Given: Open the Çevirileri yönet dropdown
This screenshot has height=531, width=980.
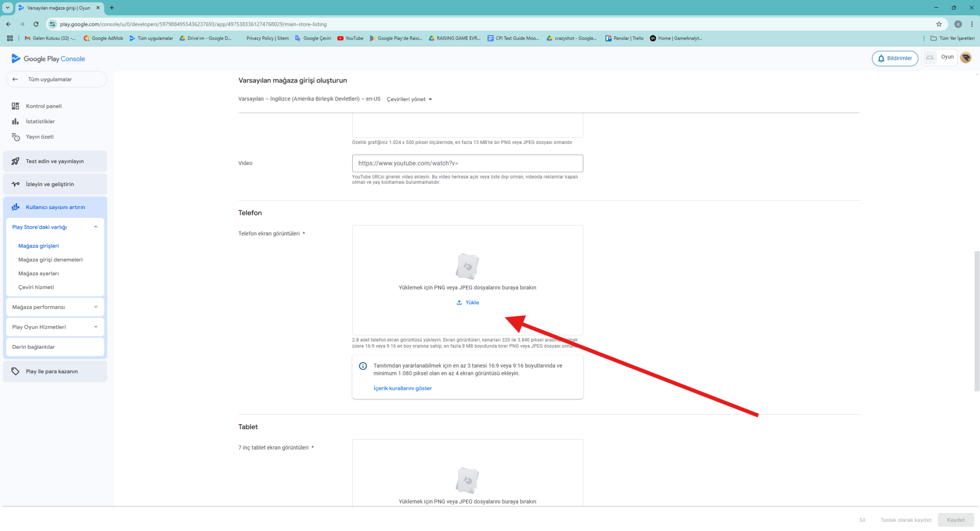Looking at the screenshot, I should point(409,100).
